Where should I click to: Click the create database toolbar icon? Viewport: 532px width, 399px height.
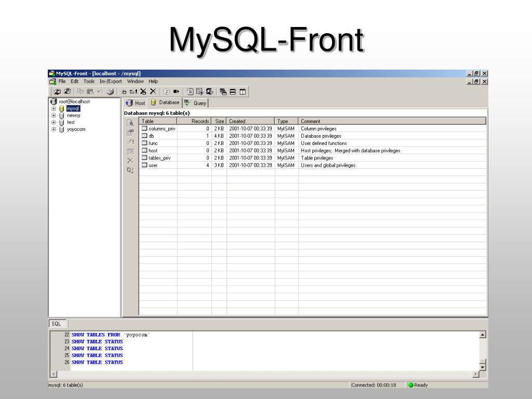[x=124, y=91]
